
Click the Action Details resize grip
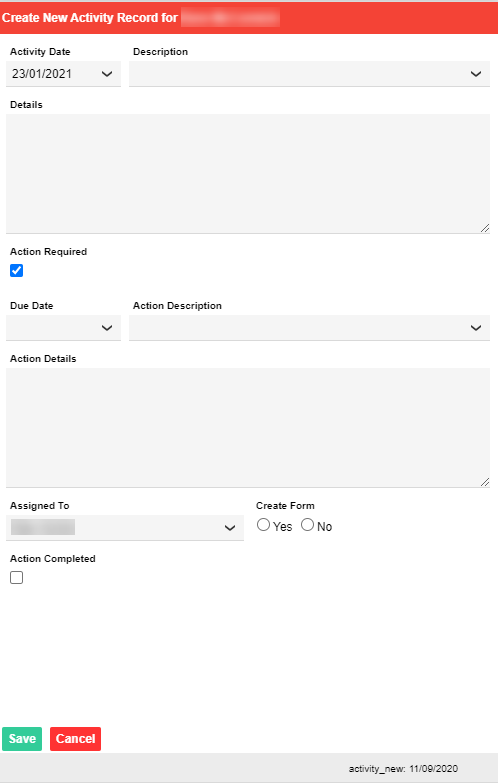[485, 482]
